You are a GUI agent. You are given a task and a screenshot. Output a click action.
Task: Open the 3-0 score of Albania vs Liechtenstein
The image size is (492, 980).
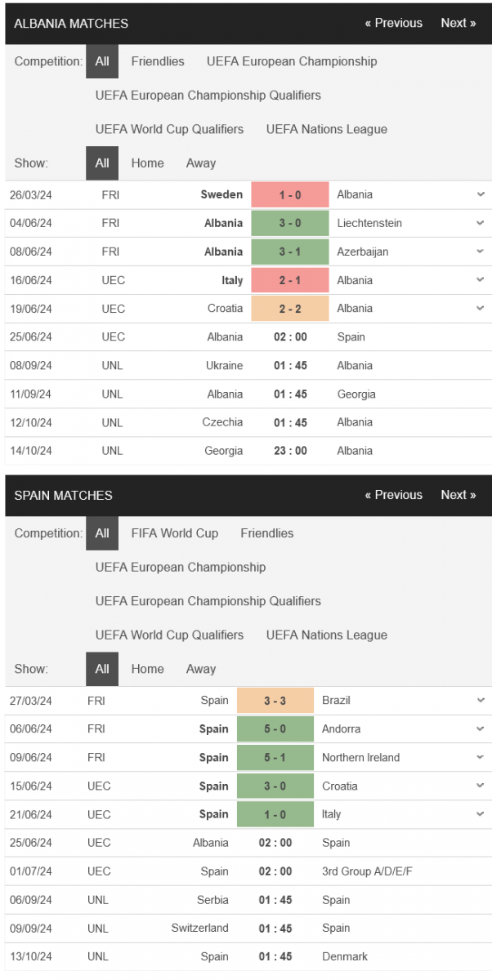point(290,223)
